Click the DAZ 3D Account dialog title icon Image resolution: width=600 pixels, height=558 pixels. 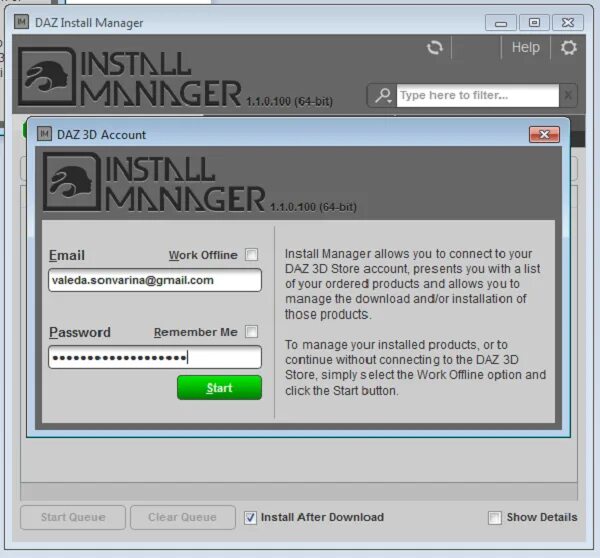click(x=44, y=134)
